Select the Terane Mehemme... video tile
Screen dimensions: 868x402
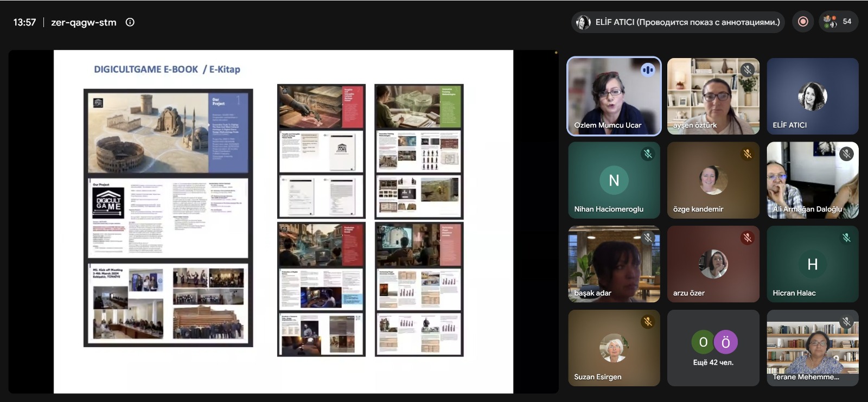(813, 348)
